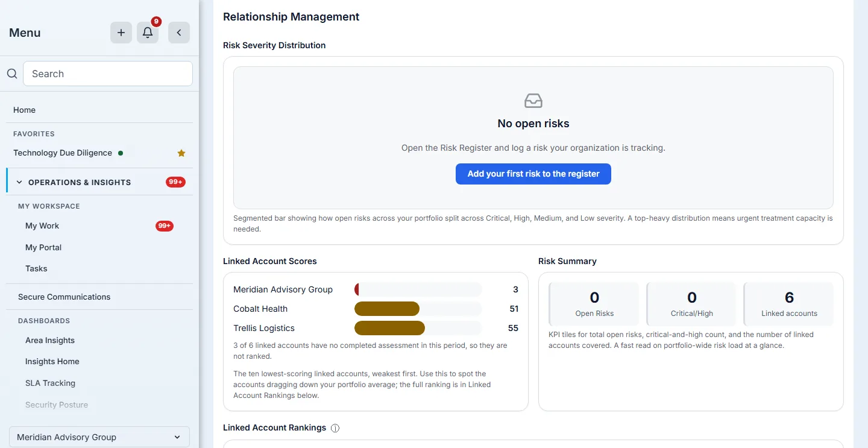Click the magnifier search icon
Viewport: 868px width, 448px height.
[12, 74]
